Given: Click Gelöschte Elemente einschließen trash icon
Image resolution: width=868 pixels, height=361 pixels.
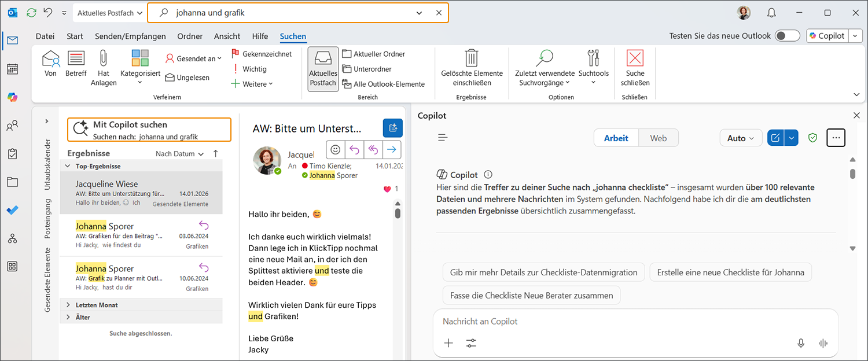Looking at the screenshot, I should pyautogui.click(x=472, y=58).
